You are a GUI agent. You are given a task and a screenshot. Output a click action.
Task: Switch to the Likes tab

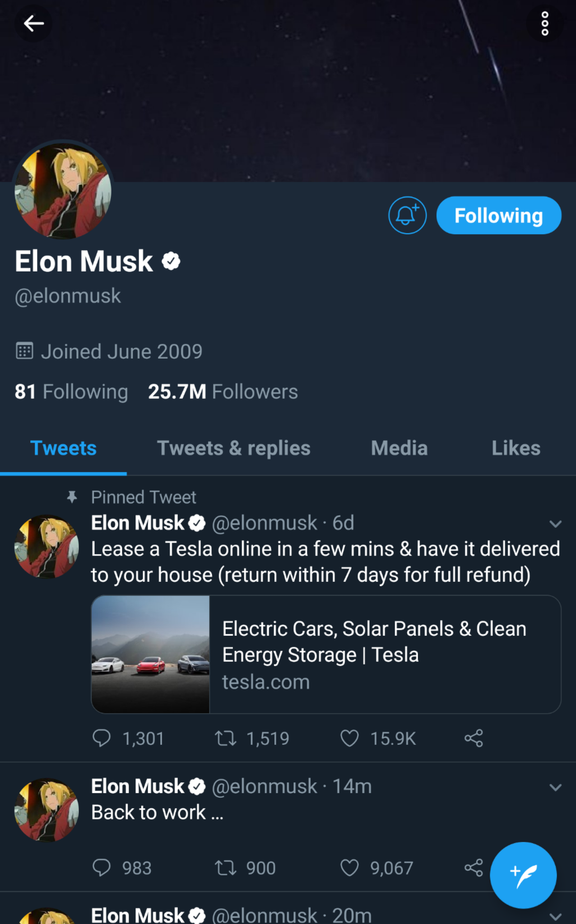pos(516,448)
